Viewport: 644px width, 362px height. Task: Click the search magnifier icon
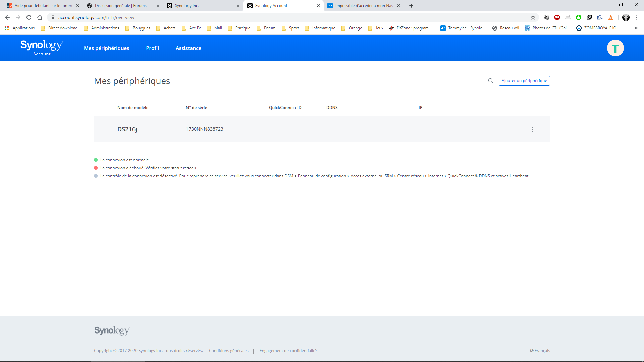(491, 81)
